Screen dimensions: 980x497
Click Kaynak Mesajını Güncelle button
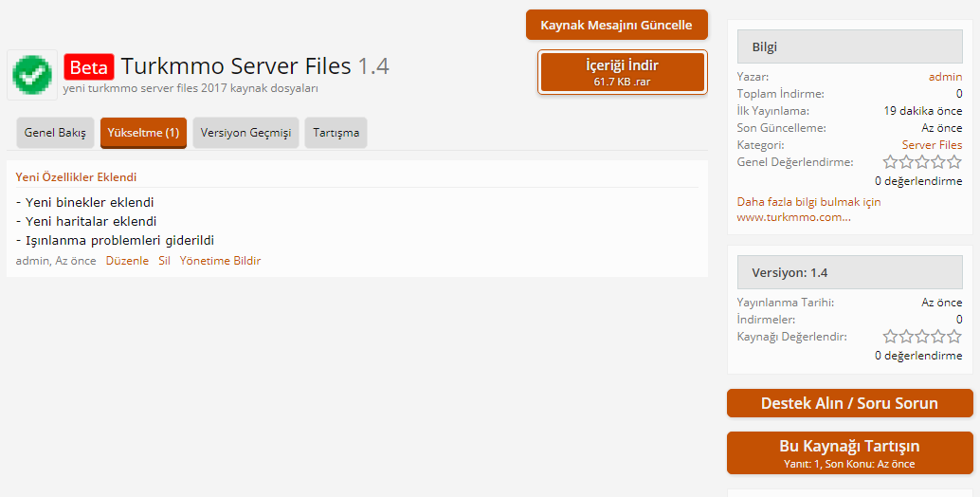coord(616,25)
